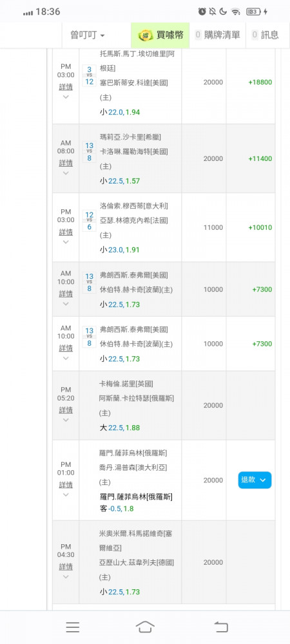Screen dimensions: 290x644
Task: Tap the 買噱幣 coin icon
Action: click(x=144, y=35)
